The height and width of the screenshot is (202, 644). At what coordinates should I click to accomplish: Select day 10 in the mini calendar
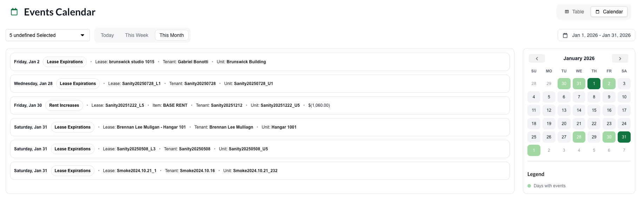624,97
